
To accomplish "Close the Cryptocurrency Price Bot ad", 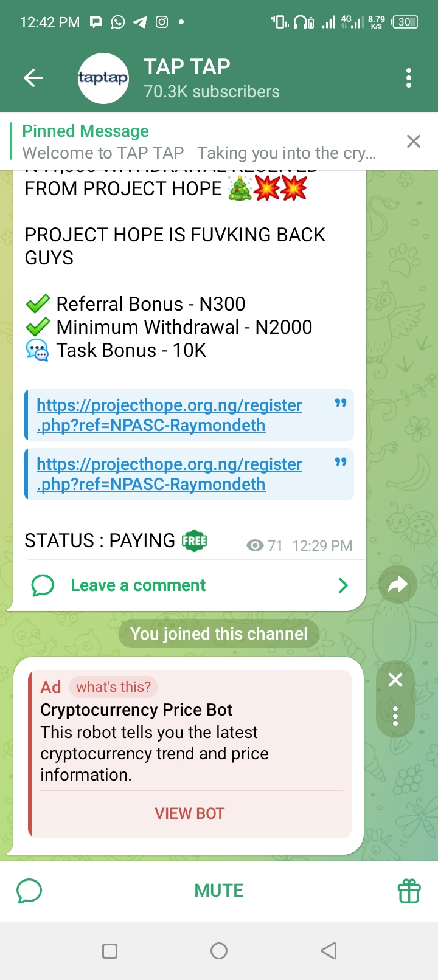I will [395, 680].
